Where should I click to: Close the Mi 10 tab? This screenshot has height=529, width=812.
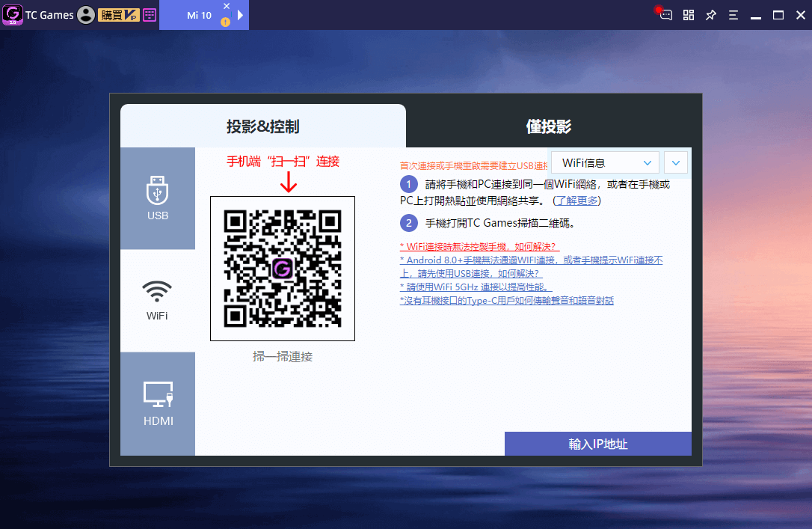click(227, 6)
